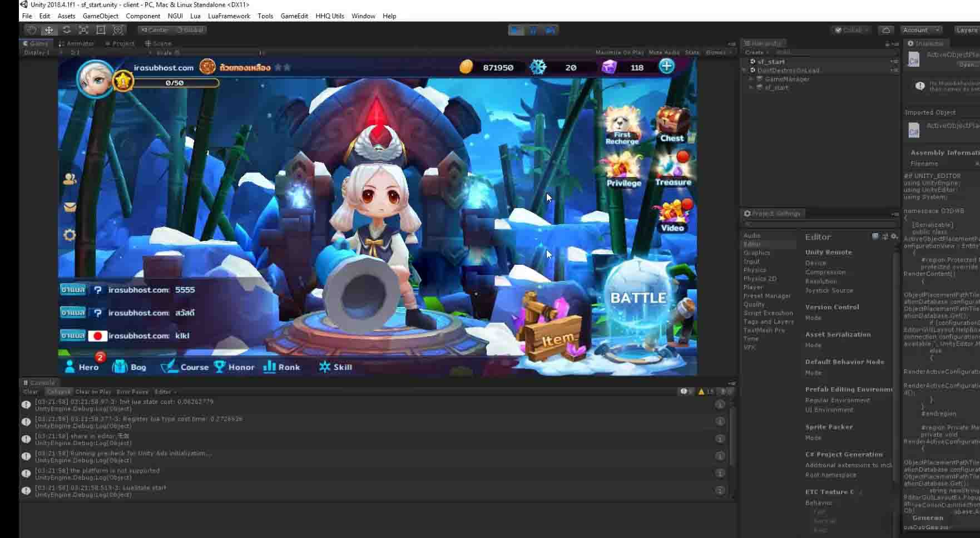The height and width of the screenshot is (538, 980).
Task: Click the purple gem icon
Action: 609,67
